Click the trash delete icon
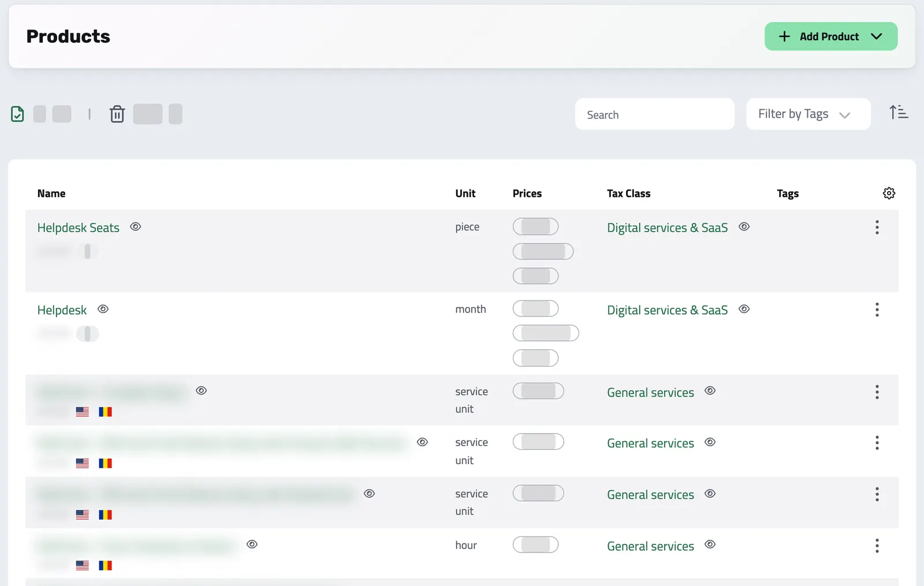The height and width of the screenshot is (586, 924). [117, 114]
